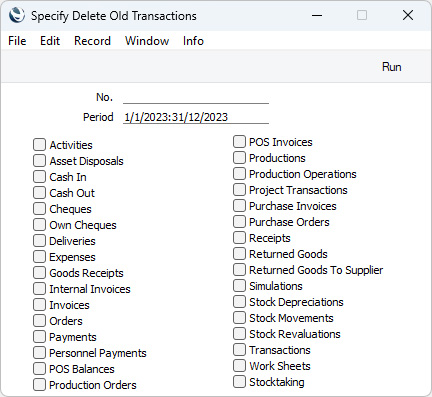Viewport: 432px width, 397px height.
Task: Select Returned Goods To Supplier checkbox
Action: [x=239, y=270]
